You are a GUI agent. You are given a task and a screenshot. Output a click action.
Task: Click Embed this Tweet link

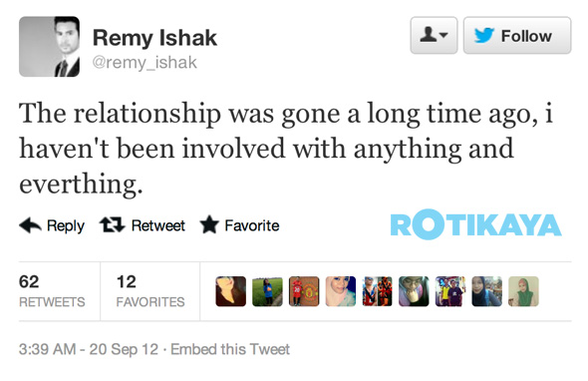(x=230, y=349)
